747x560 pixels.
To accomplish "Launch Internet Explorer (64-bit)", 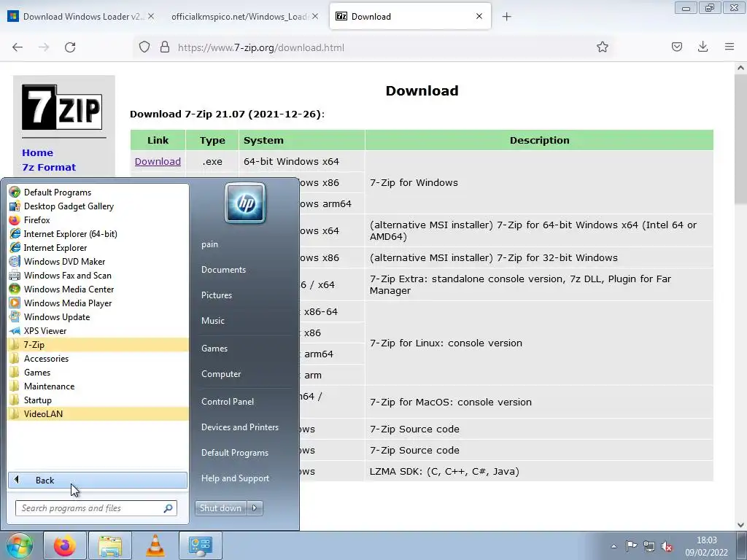I will [x=98, y=234].
